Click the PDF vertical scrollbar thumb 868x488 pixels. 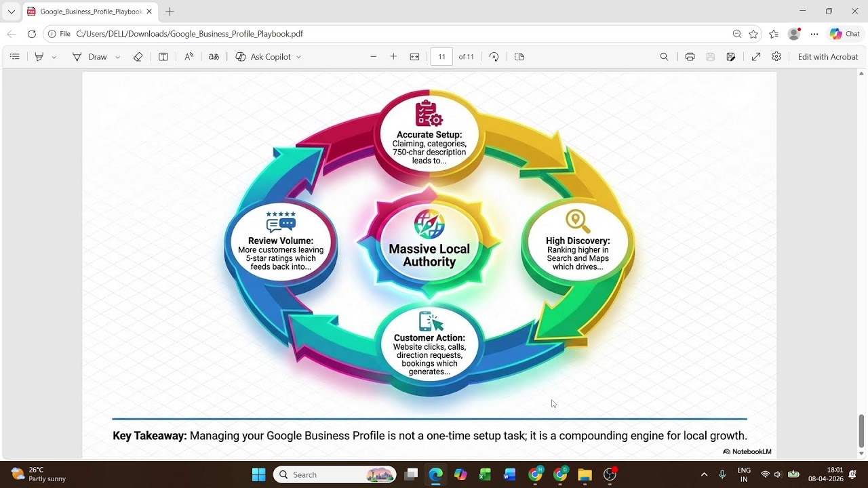point(862,431)
